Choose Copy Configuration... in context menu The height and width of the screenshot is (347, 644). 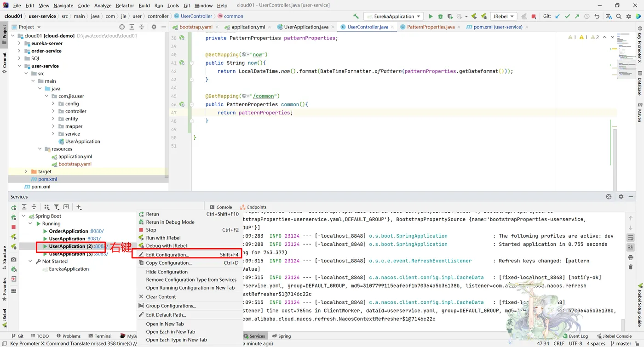tap(189, 263)
